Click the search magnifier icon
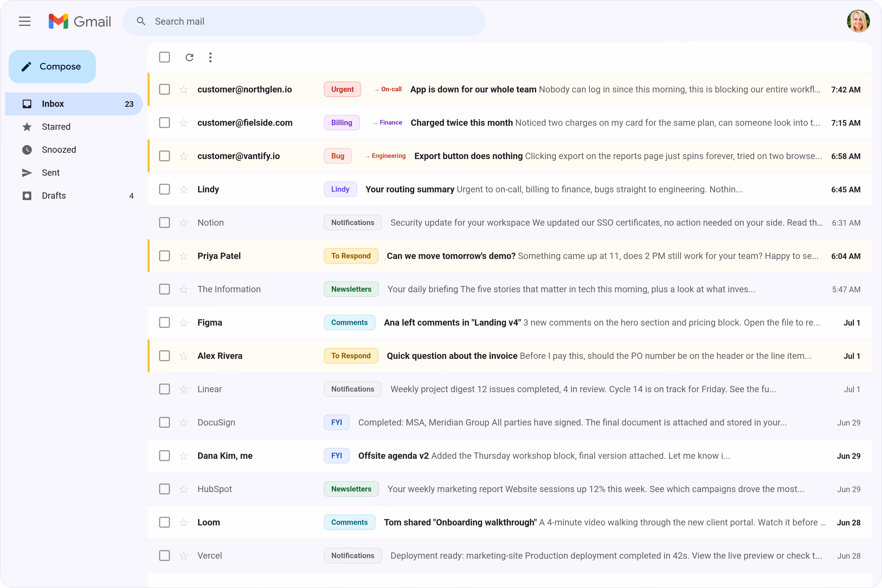 [141, 21]
